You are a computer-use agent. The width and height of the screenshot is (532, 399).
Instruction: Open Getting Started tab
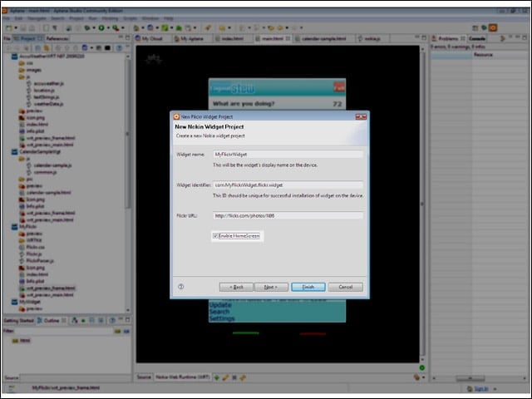coord(18,321)
